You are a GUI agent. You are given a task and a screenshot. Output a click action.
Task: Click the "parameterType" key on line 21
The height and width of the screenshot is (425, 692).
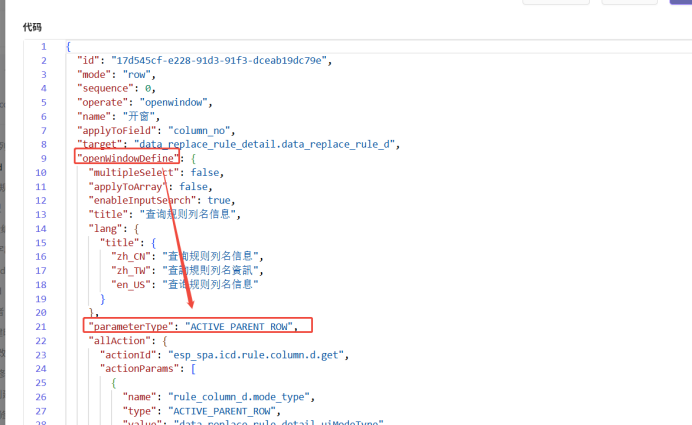[132, 326]
